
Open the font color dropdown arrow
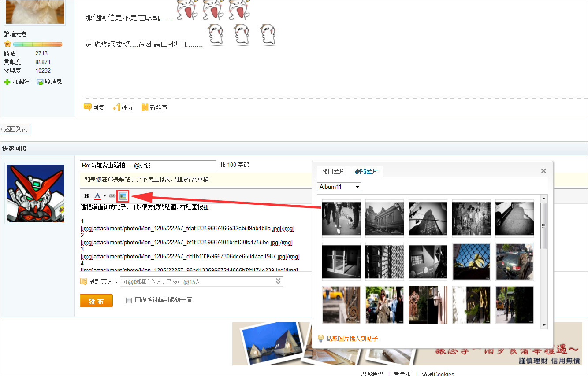[x=104, y=196]
